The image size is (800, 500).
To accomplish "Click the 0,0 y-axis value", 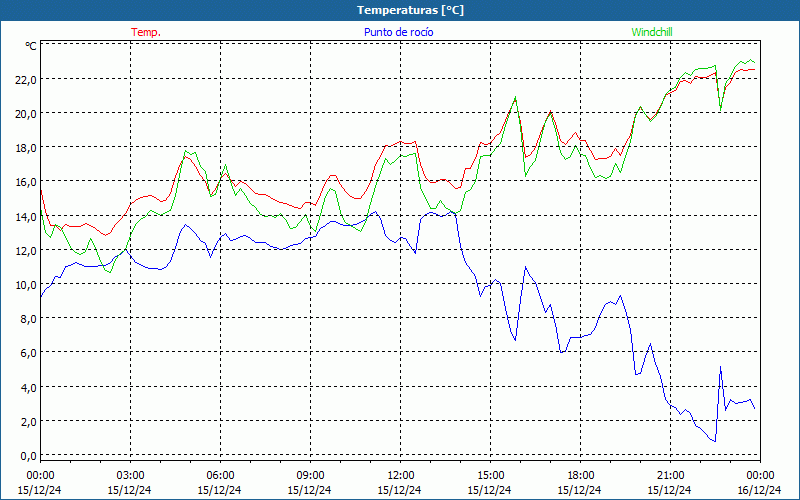I will pos(29,456).
